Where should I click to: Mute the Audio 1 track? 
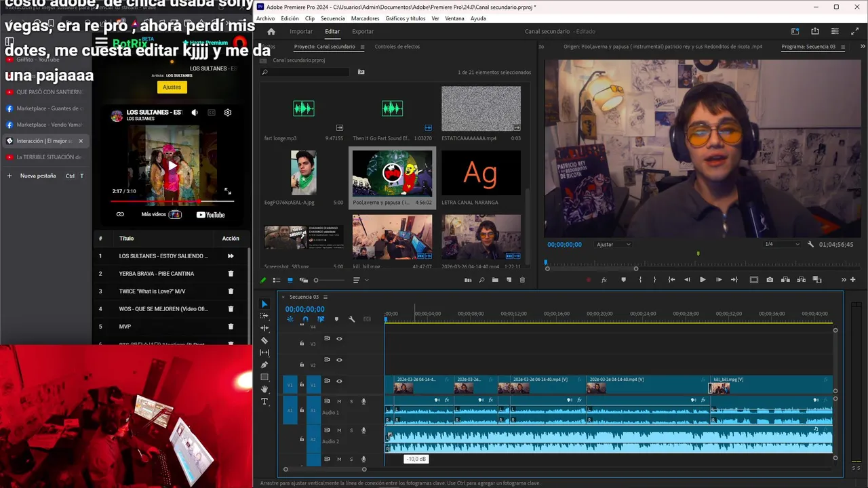(x=339, y=401)
